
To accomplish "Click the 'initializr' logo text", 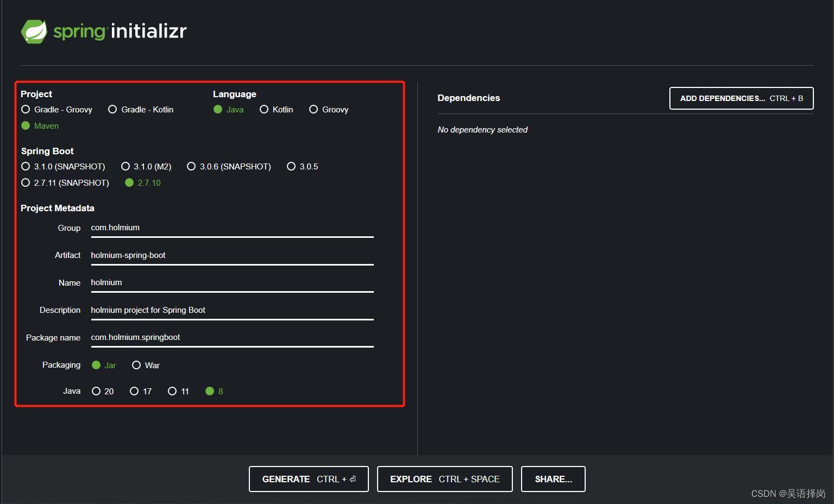I will pyautogui.click(x=149, y=31).
